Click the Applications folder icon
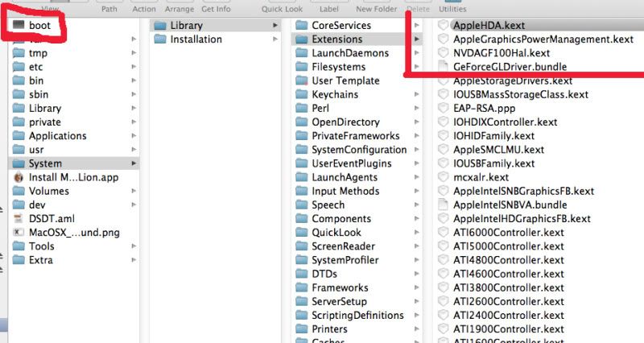 (x=19, y=135)
